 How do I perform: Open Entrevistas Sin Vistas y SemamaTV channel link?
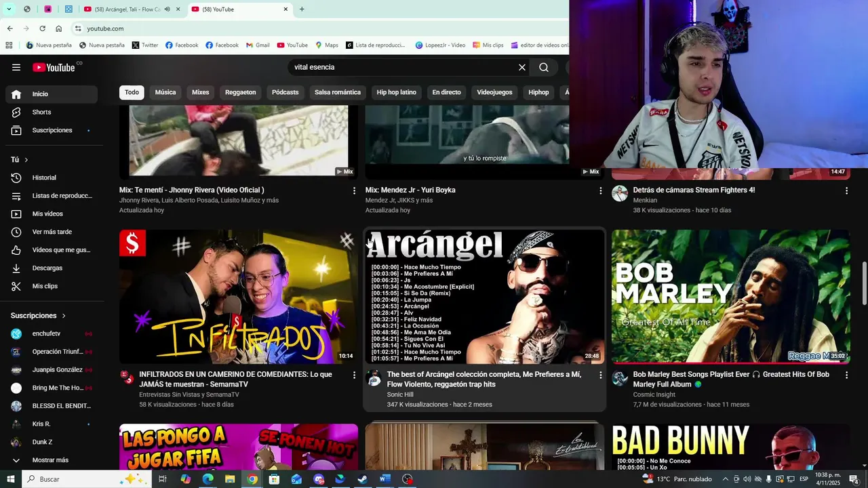(189, 394)
